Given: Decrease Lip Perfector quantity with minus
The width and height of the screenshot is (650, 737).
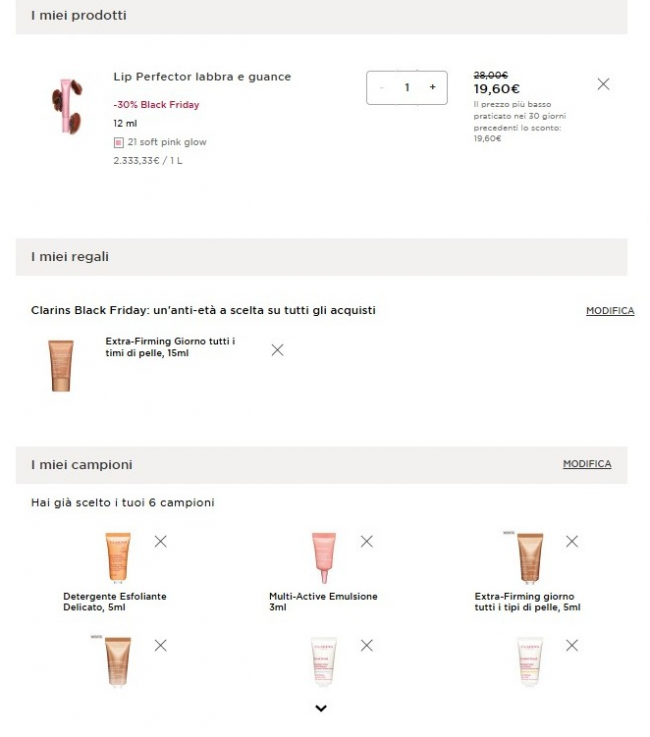Looking at the screenshot, I should 381,87.
